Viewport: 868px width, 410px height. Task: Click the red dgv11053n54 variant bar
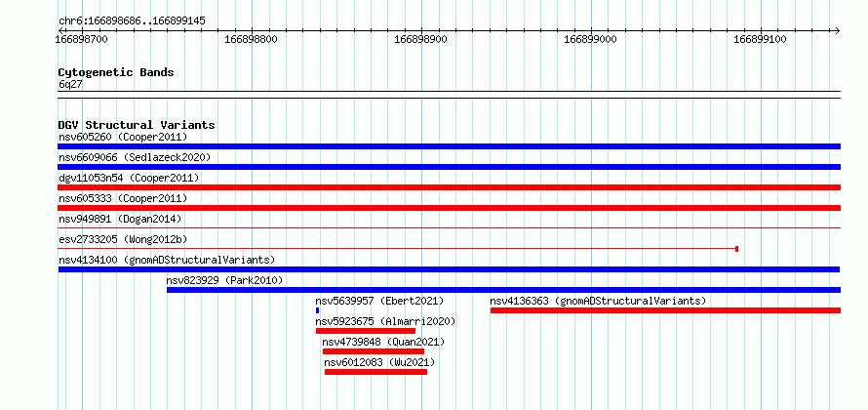[x=449, y=187]
